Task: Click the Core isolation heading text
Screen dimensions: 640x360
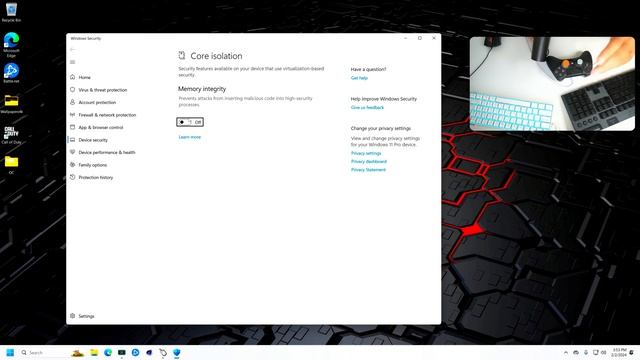Action: point(216,56)
